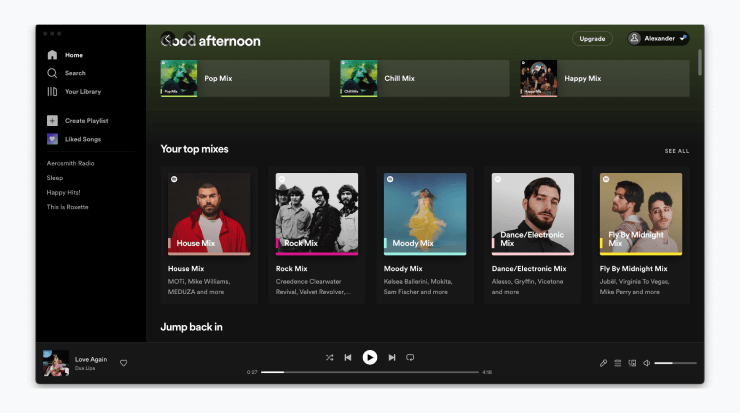The image size is (740, 413).
Task: Open This Is Roxette playlist
Action: (67, 207)
